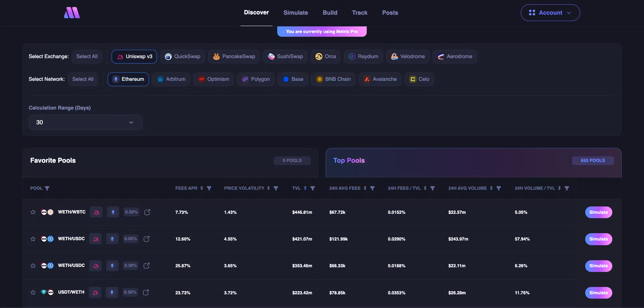The image size is (644, 308).
Task: Open external link for WETH/WBTC pool
Action: [x=147, y=212]
